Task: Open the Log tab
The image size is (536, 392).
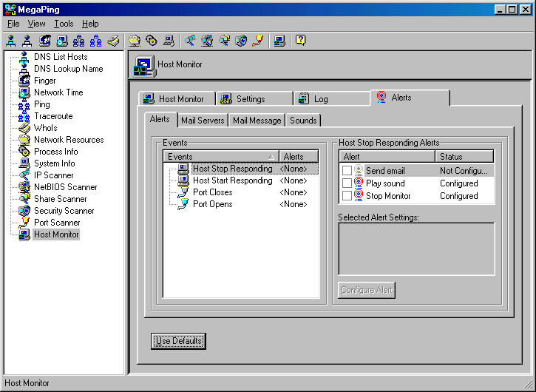Action: click(x=332, y=98)
